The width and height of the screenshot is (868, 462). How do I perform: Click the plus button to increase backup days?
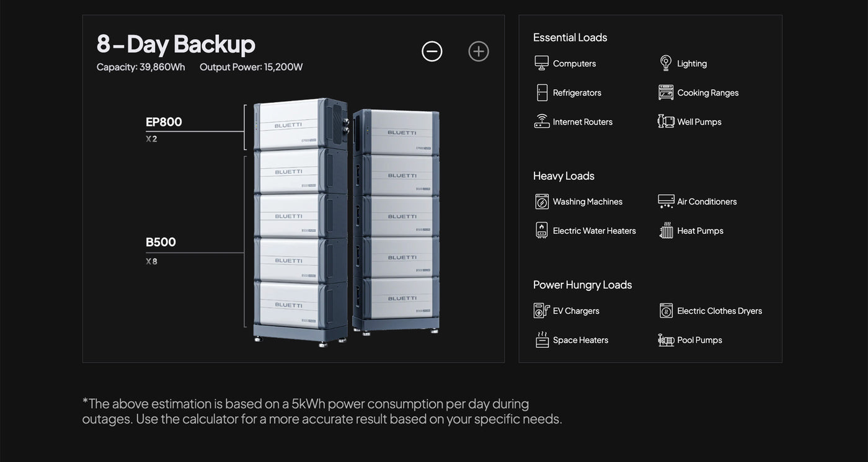[x=479, y=51]
